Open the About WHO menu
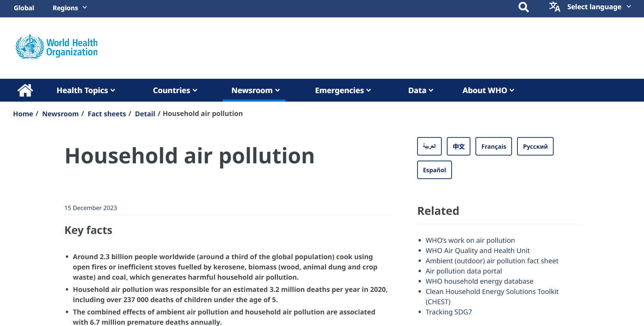 pyautogui.click(x=488, y=90)
